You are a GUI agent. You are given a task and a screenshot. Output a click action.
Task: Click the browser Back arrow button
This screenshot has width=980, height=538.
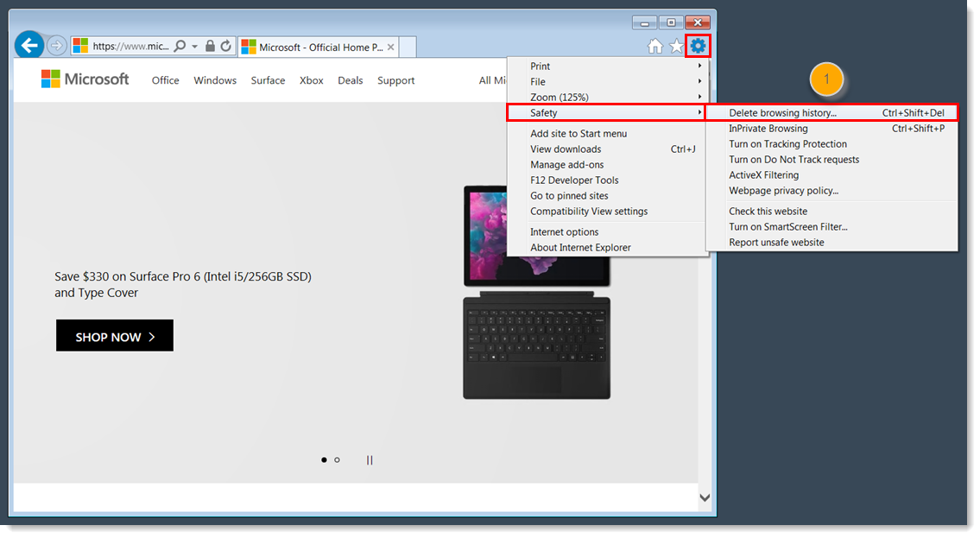click(29, 46)
